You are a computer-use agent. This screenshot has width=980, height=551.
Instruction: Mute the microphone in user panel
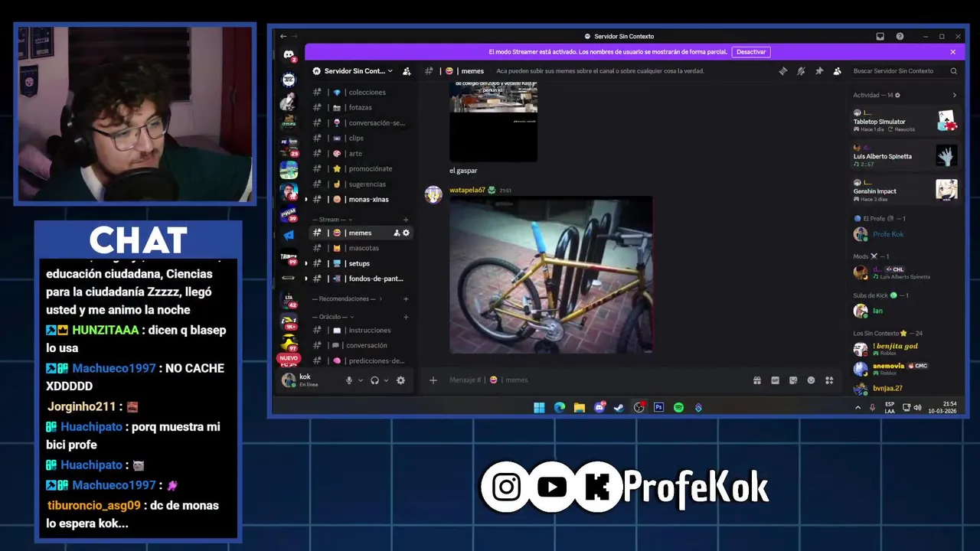pyautogui.click(x=349, y=380)
